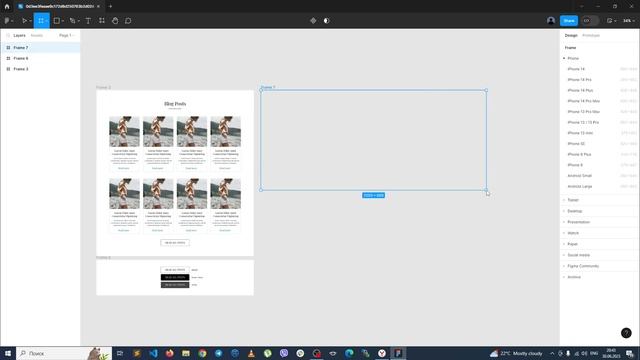The image size is (640, 360).
Task: Select the Frame tool
Action: 41,21
